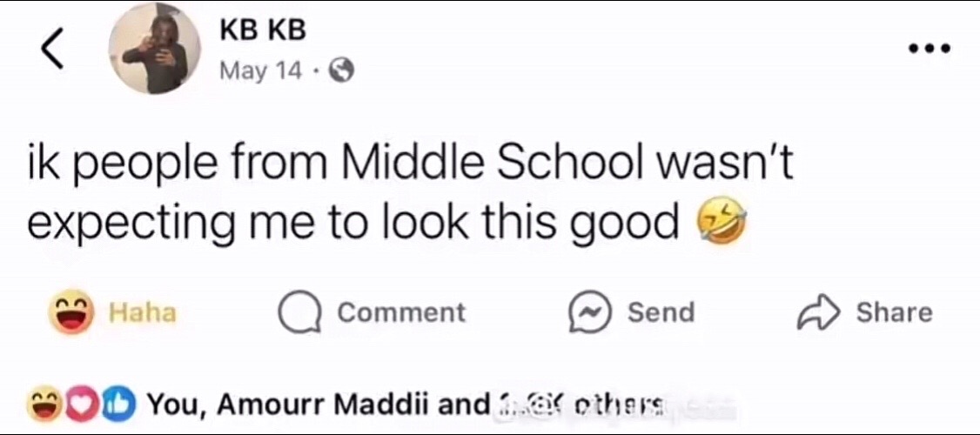Click the May 14 post timestamp
This screenshot has width=980, height=435.
pos(260,72)
